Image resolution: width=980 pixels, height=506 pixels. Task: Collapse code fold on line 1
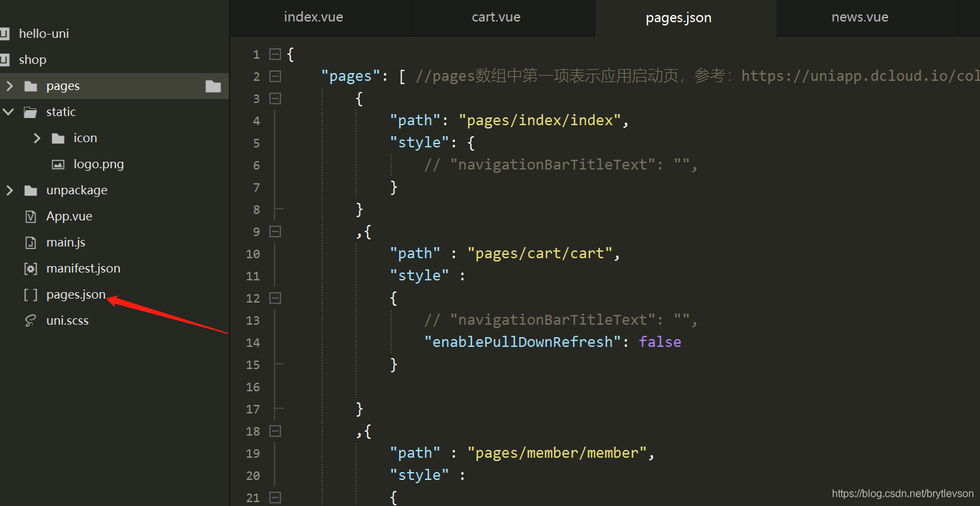coord(275,54)
